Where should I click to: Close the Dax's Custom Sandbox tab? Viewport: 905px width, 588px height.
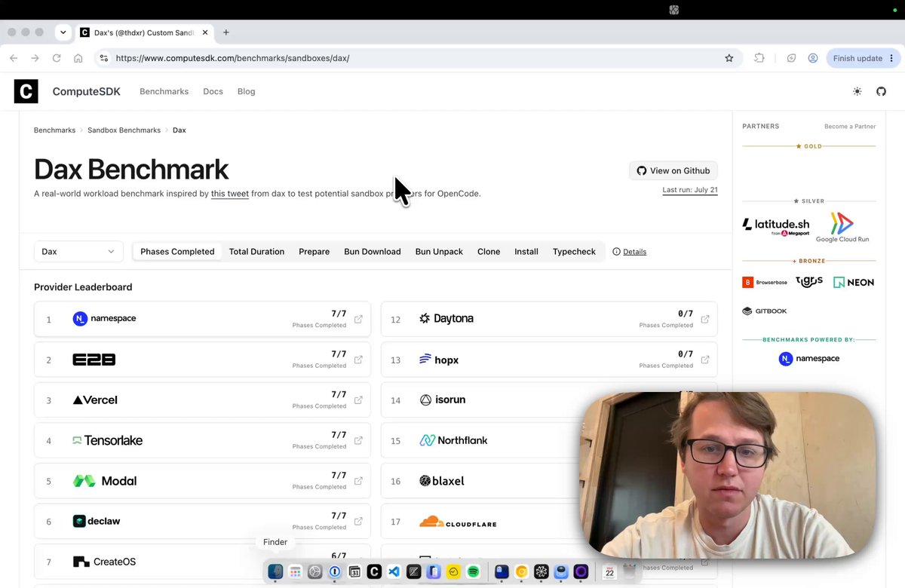click(205, 32)
